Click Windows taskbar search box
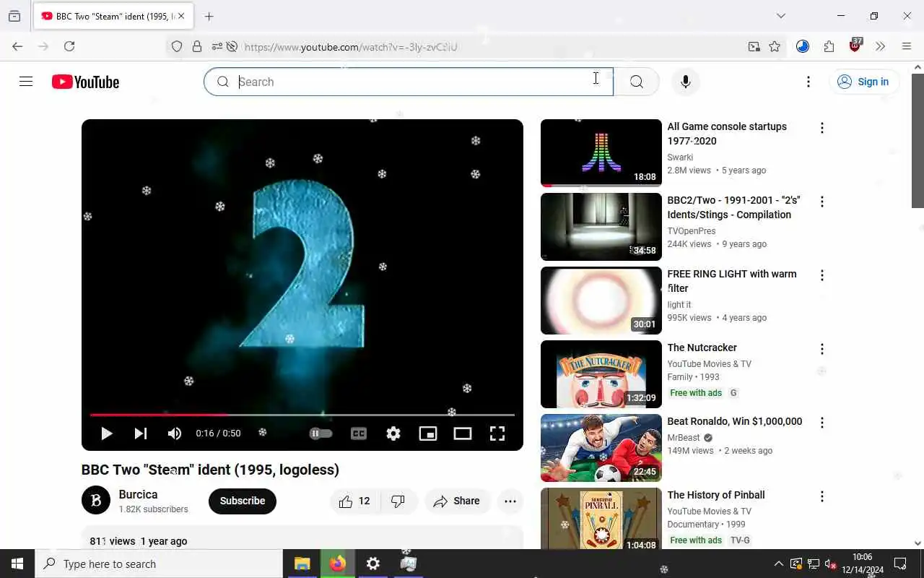 159,564
